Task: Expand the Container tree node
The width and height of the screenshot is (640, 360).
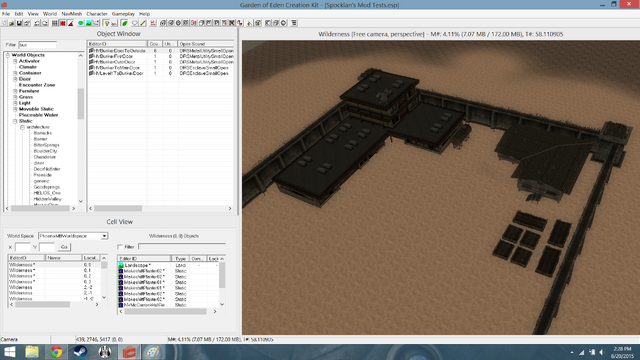Action: tap(15, 73)
